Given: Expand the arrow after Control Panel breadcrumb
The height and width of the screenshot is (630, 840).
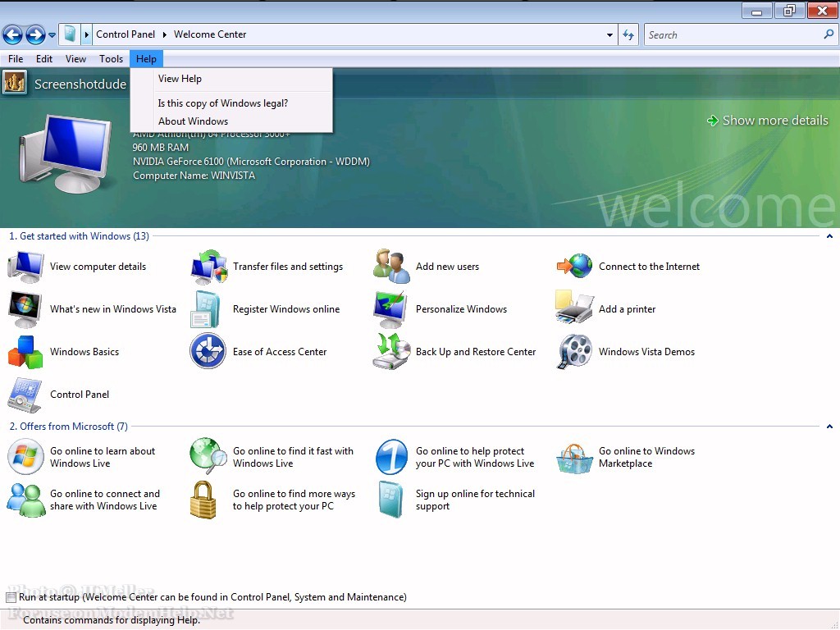Looking at the screenshot, I should [164, 34].
